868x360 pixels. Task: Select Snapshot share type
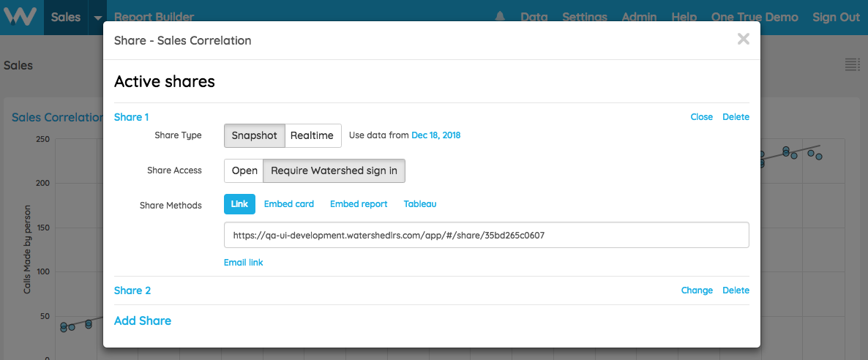255,135
